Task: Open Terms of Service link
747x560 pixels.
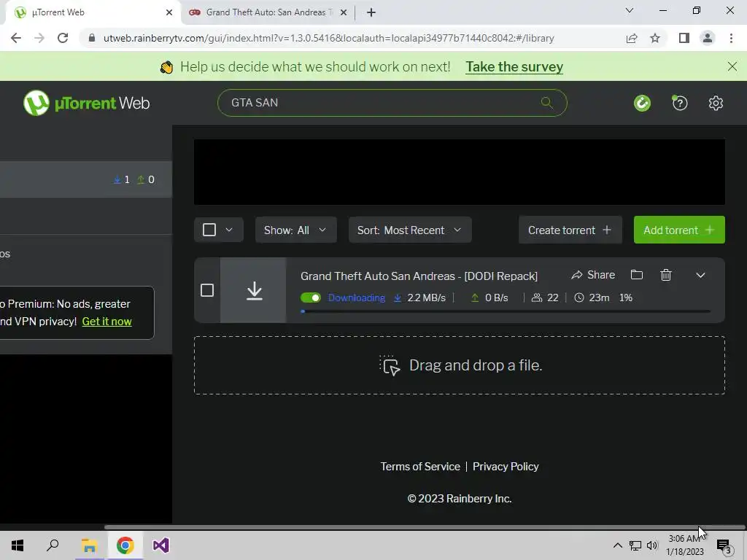Action: click(420, 467)
